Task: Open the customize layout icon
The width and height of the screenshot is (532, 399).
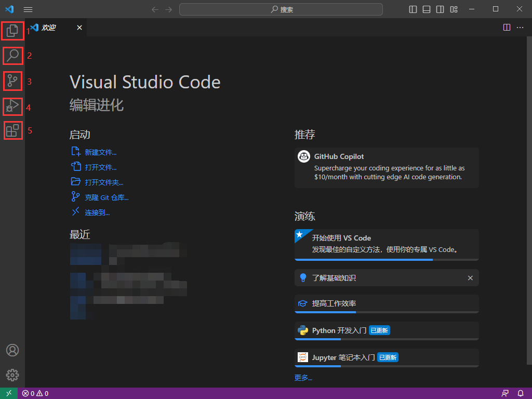Action: tap(454, 9)
